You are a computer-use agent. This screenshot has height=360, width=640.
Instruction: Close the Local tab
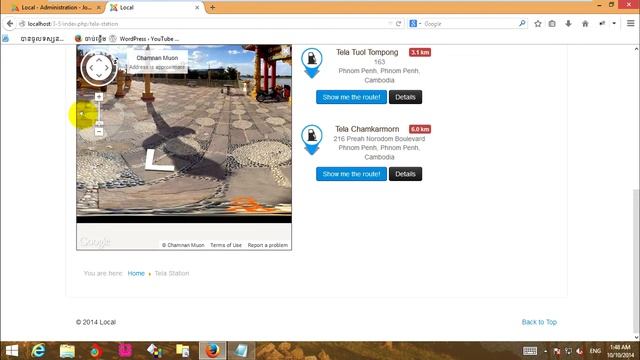click(x=197, y=7)
